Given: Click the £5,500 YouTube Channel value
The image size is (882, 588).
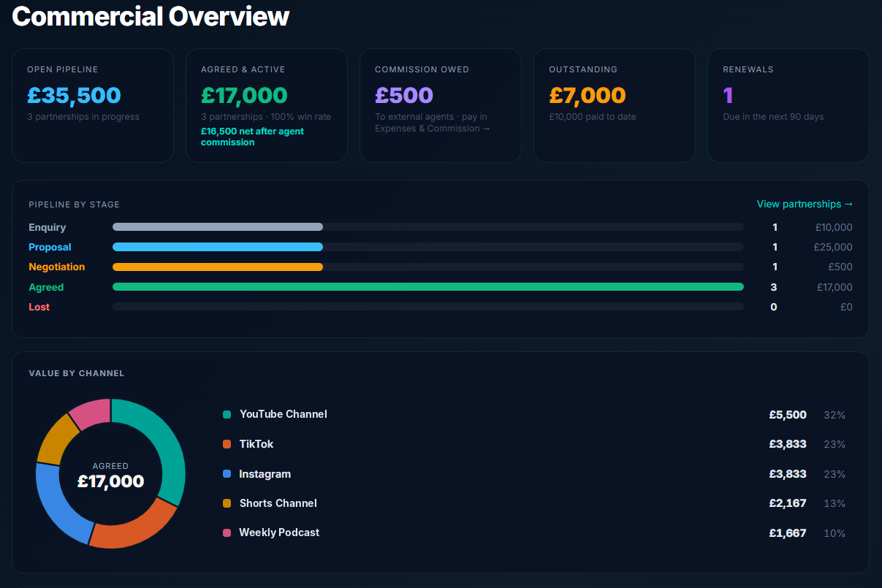Looking at the screenshot, I should pos(788,415).
